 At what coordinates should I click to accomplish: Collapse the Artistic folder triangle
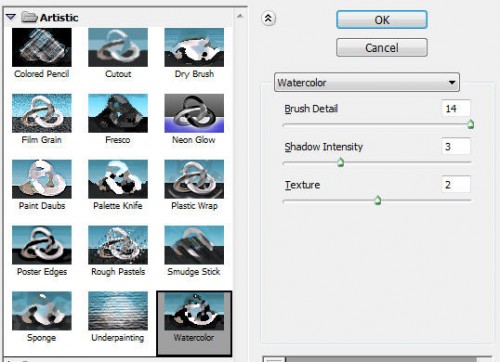pos(11,17)
